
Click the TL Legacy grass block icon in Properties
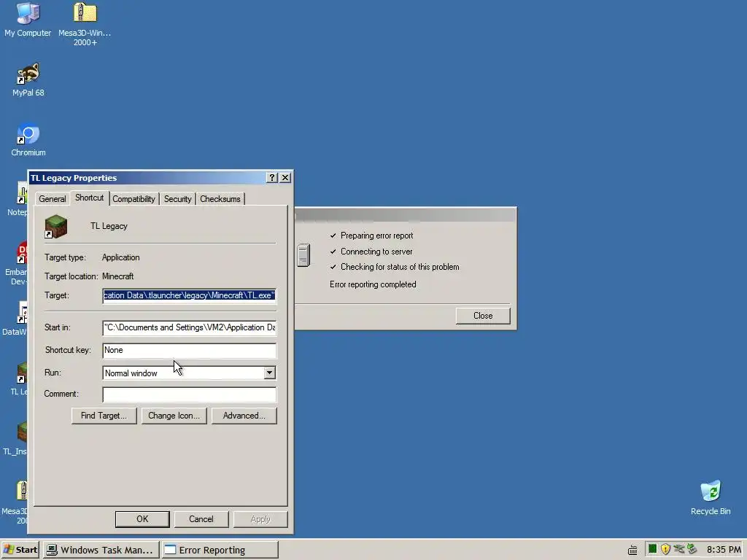[55, 226]
